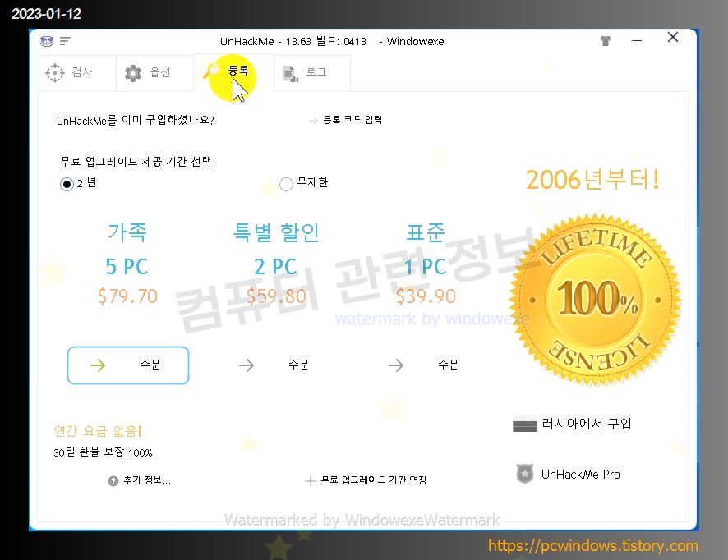728x560 pixels.
Task: Click the Lifetime 100% License badge
Action: (595, 301)
